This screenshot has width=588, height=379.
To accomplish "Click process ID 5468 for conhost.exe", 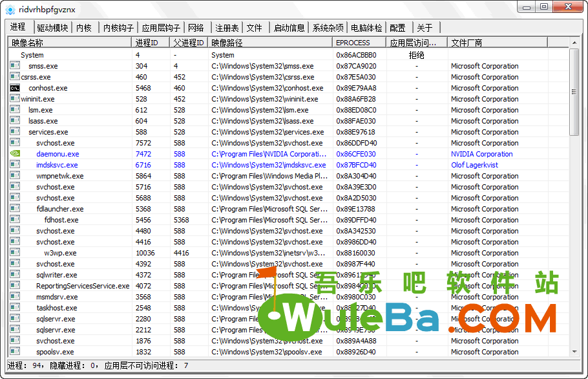I will point(143,88).
